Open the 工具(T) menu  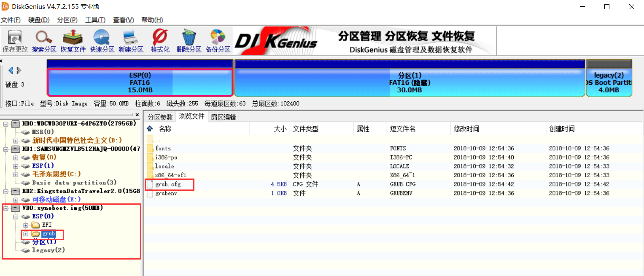(x=95, y=20)
